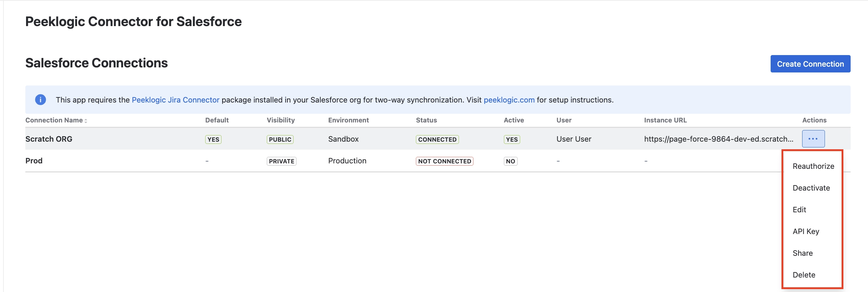Select Delete from the actions menu

[804, 275]
